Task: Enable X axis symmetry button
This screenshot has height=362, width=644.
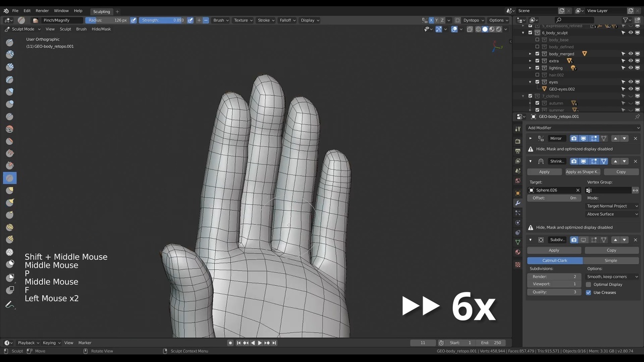Action: (431, 20)
